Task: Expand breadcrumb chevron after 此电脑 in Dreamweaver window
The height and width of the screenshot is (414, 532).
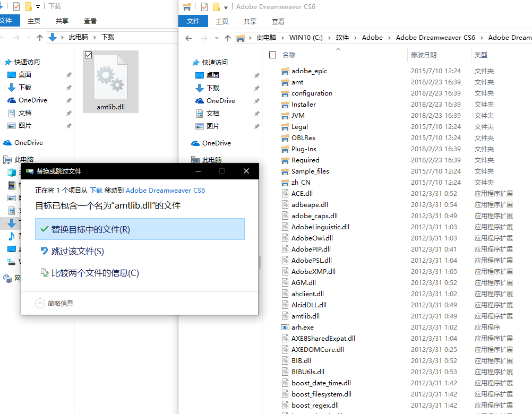Action: (282, 38)
